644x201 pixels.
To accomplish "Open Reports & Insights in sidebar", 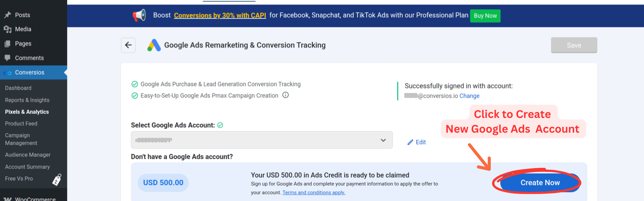I will (27, 100).
